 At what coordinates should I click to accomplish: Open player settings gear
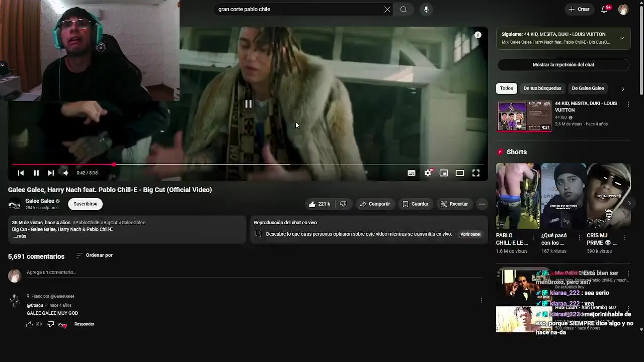[428, 173]
